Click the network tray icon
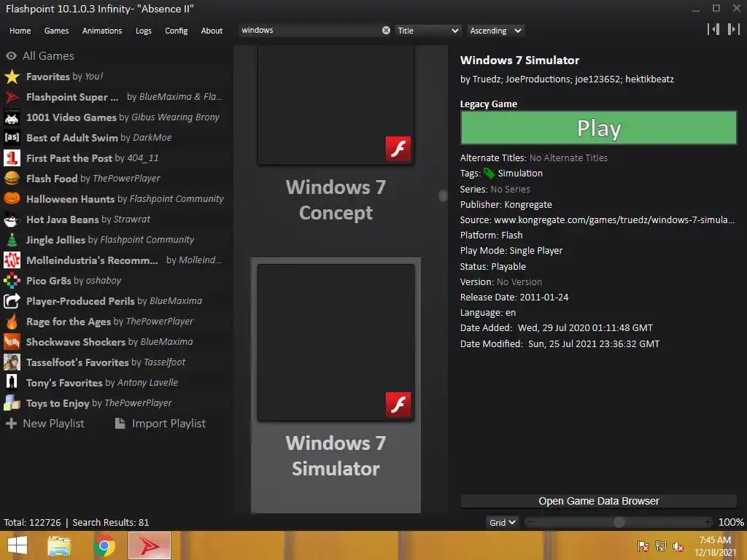 661,546
